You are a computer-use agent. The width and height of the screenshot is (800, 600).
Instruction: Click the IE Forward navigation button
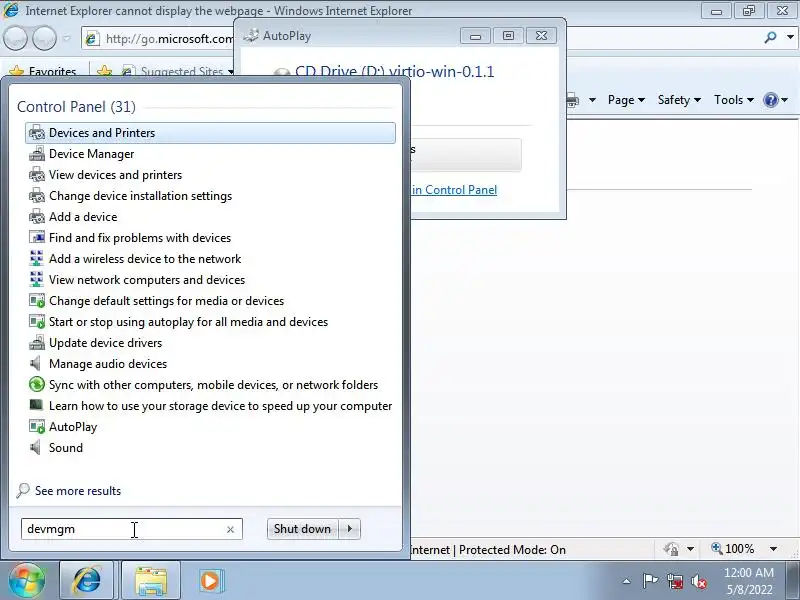(x=44, y=38)
